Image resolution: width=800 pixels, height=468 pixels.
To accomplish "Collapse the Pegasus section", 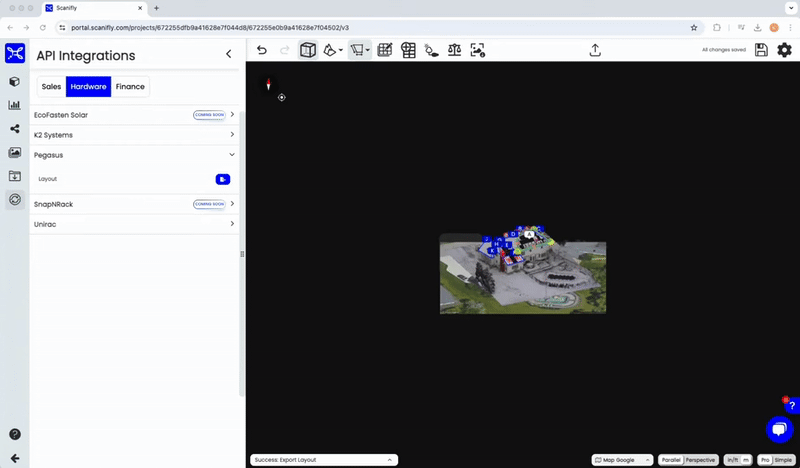I will pos(134,155).
